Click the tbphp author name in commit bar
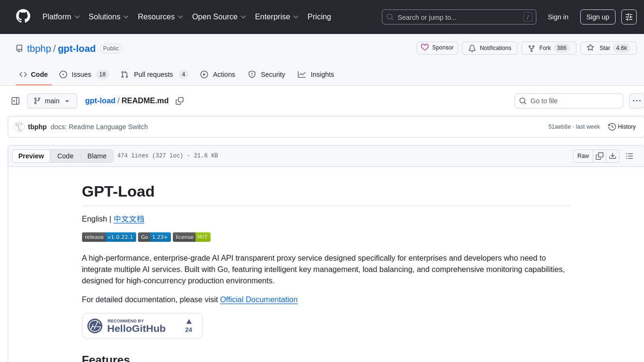 37,127
